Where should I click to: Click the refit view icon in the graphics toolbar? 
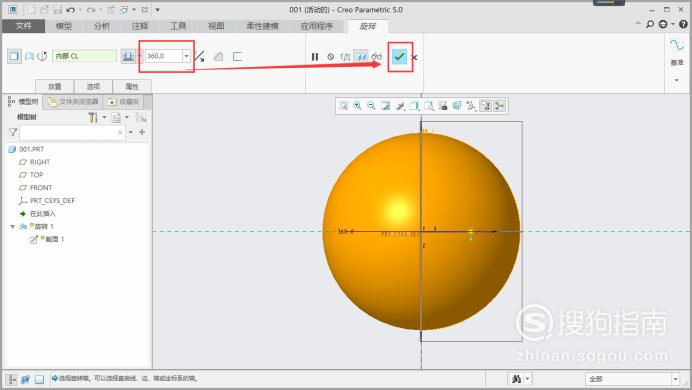[343, 105]
